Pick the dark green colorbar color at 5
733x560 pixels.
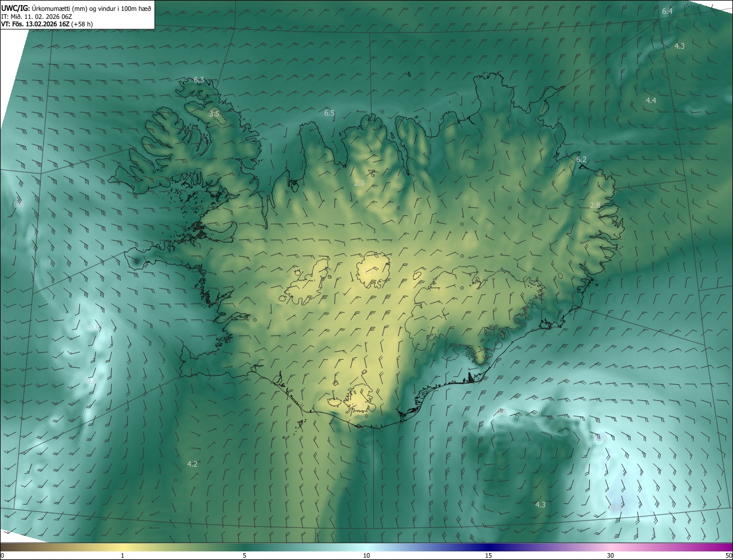[245, 547]
